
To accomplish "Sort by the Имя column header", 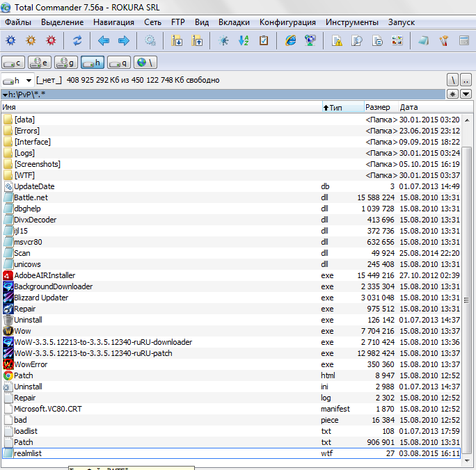I will (161, 107).
